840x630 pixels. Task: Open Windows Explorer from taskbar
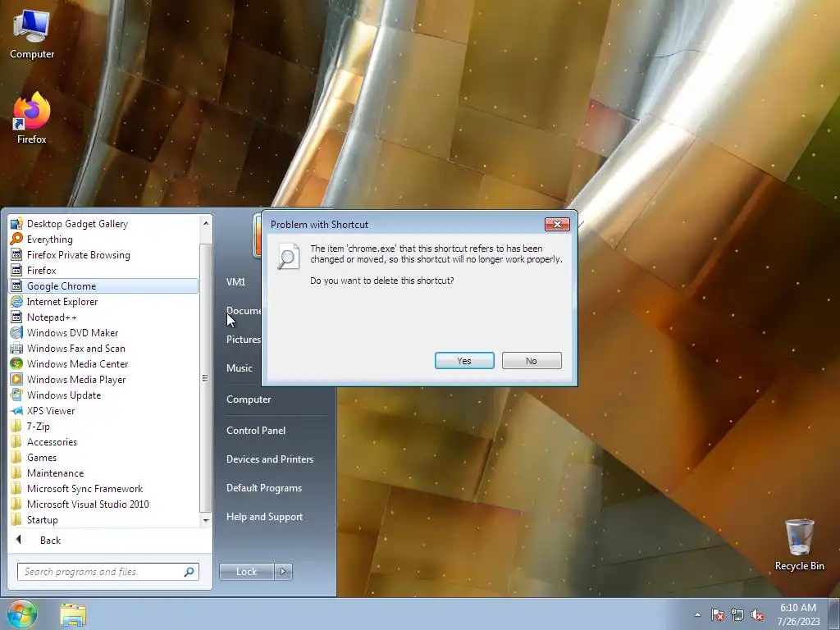tap(73, 614)
